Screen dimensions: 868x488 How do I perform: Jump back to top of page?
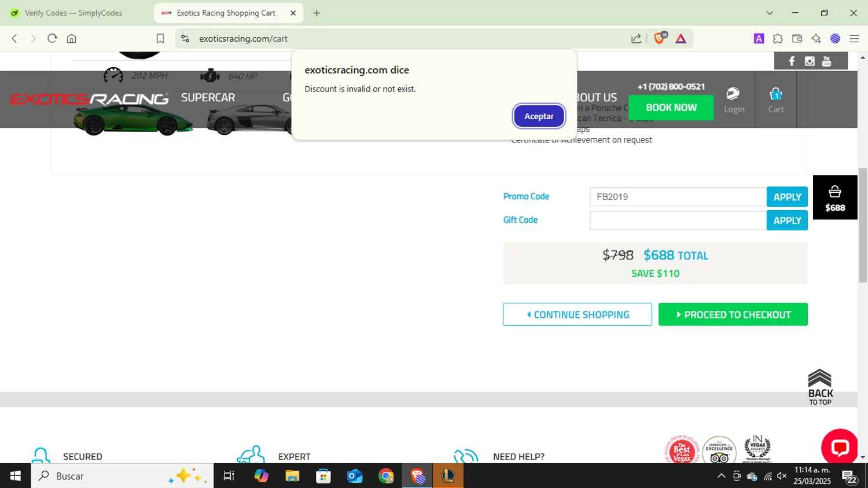pyautogui.click(x=820, y=387)
